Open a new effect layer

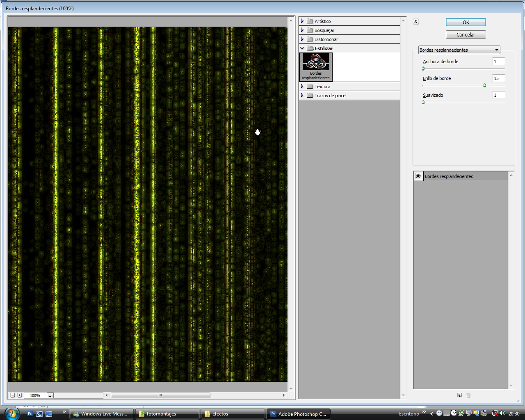point(459,395)
